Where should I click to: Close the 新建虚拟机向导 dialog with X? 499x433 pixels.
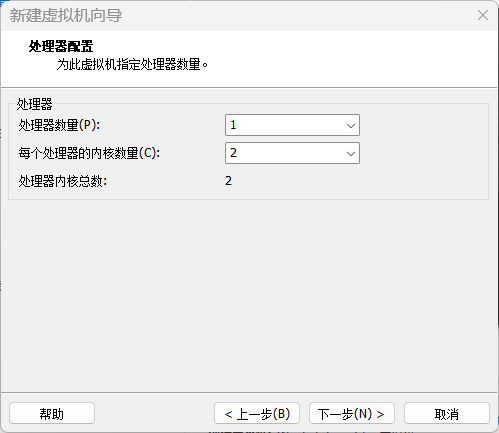[483, 15]
